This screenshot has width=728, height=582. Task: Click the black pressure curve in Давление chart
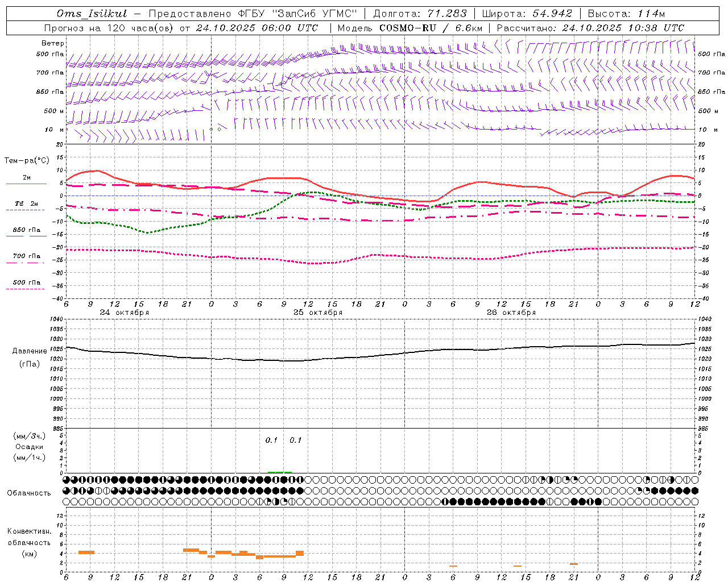(x=380, y=356)
